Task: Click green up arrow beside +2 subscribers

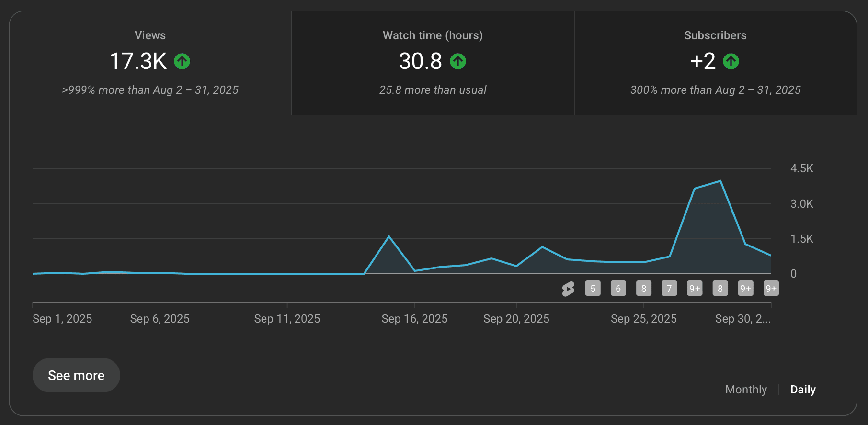Action: [731, 61]
